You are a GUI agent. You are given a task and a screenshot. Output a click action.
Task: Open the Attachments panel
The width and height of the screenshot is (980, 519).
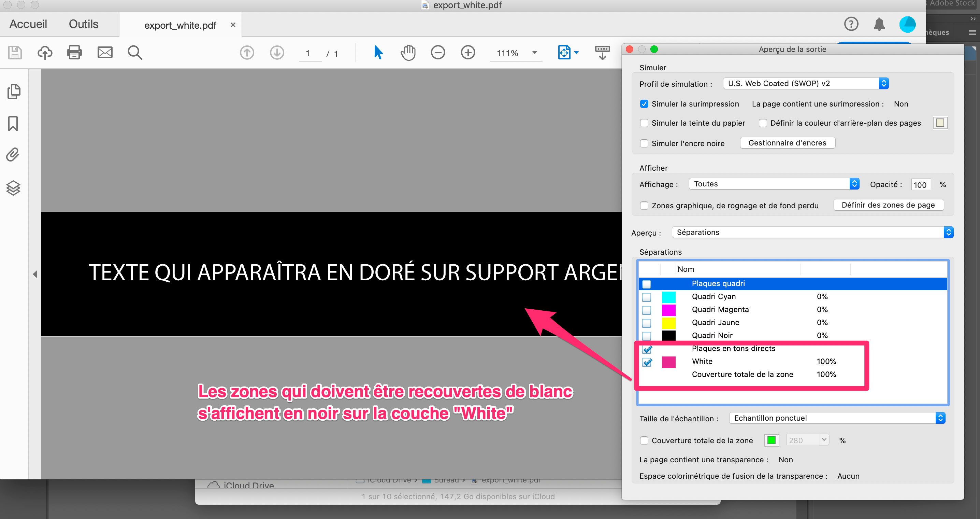(x=13, y=155)
